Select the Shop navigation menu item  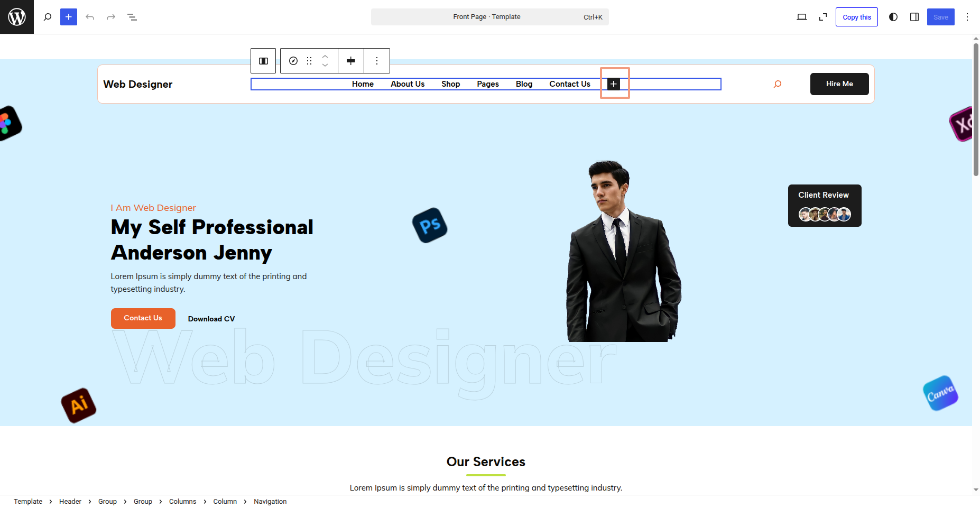450,84
